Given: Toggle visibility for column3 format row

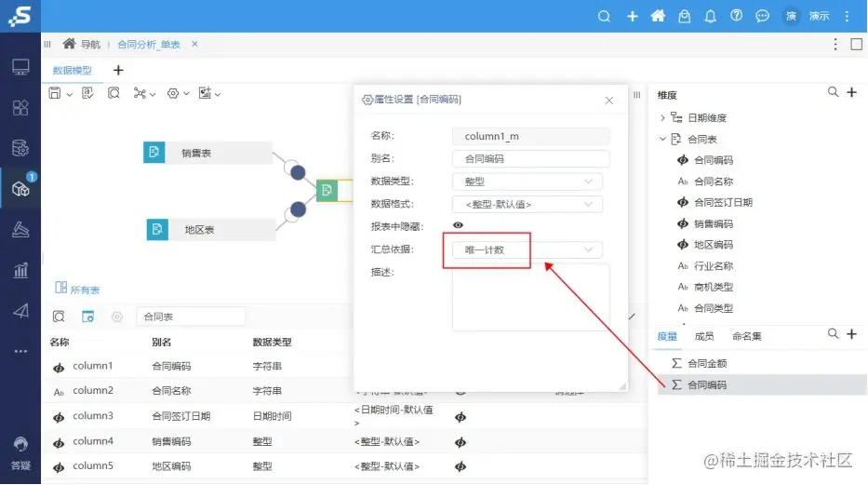Looking at the screenshot, I should point(460,417).
